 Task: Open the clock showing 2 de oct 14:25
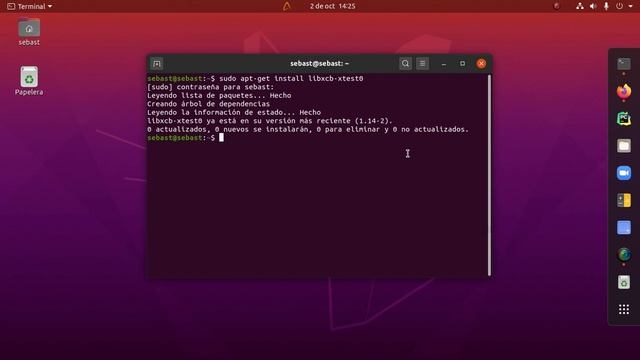coord(332,6)
